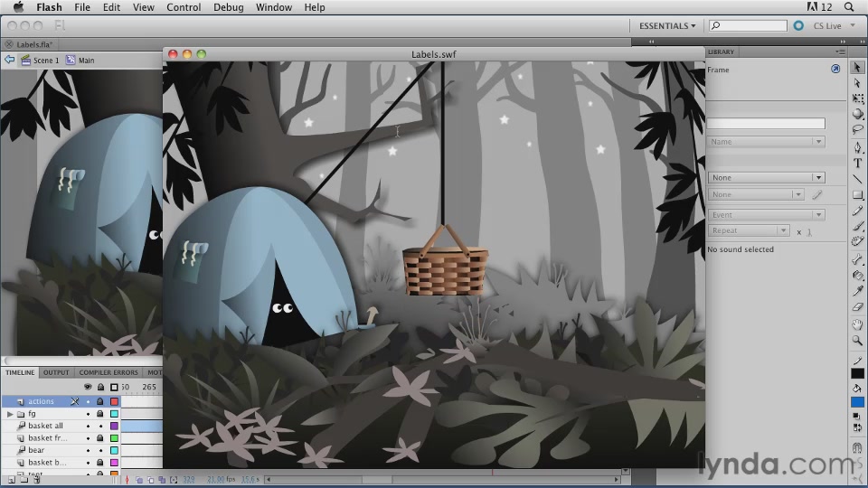
Task: Unlock the actions layer
Action: coord(100,401)
